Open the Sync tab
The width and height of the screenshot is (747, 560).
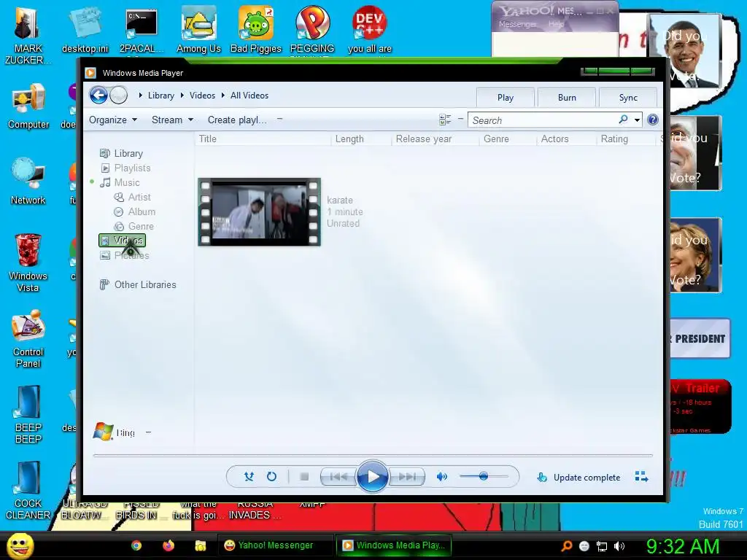click(628, 98)
